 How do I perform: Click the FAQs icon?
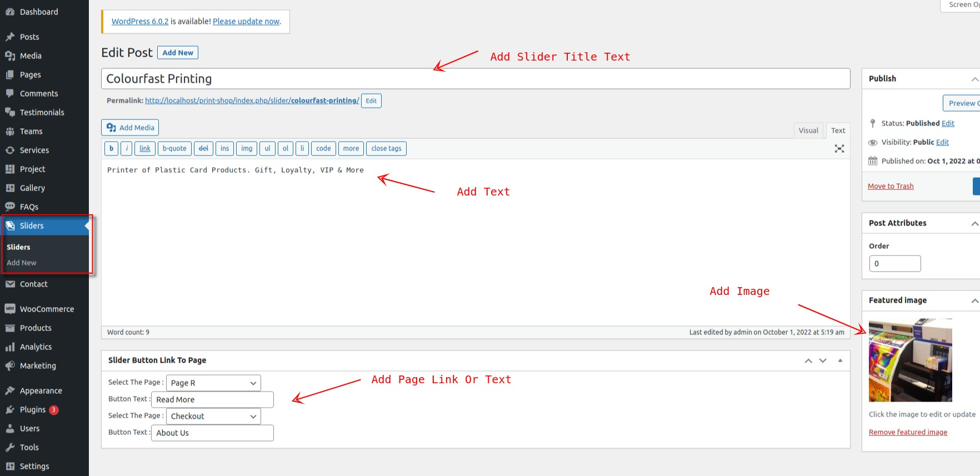point(10,207)
